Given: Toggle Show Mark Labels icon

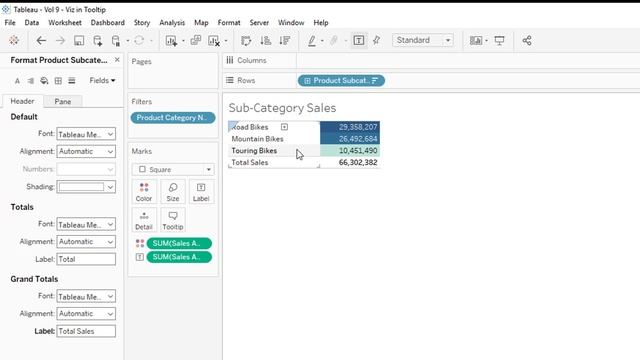Looking at the screenshot, I should tap(359, 40).
